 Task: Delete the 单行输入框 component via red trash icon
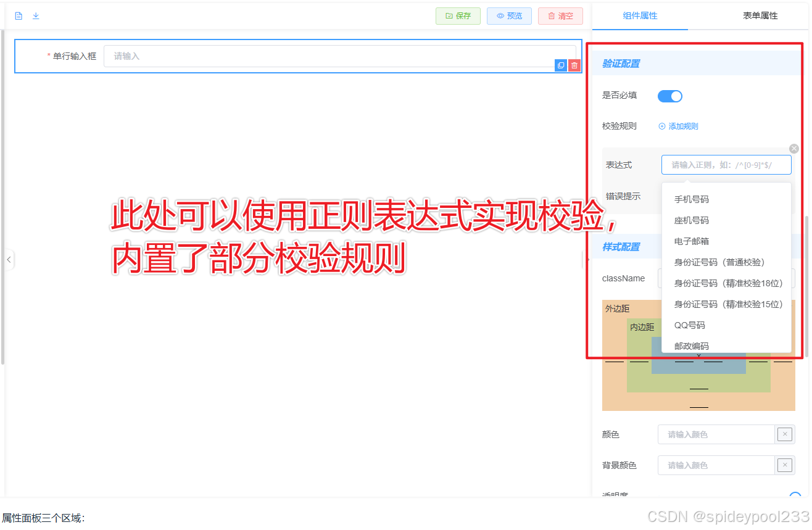(574, 65)
